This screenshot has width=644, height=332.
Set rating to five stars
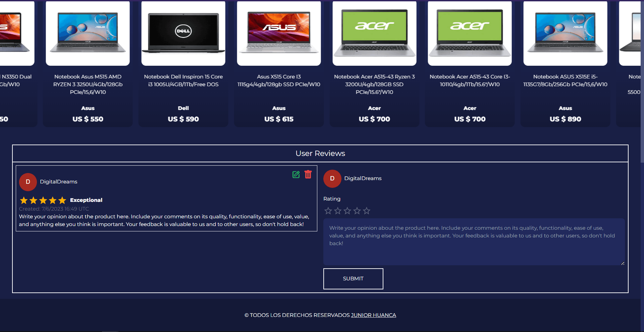367,211
